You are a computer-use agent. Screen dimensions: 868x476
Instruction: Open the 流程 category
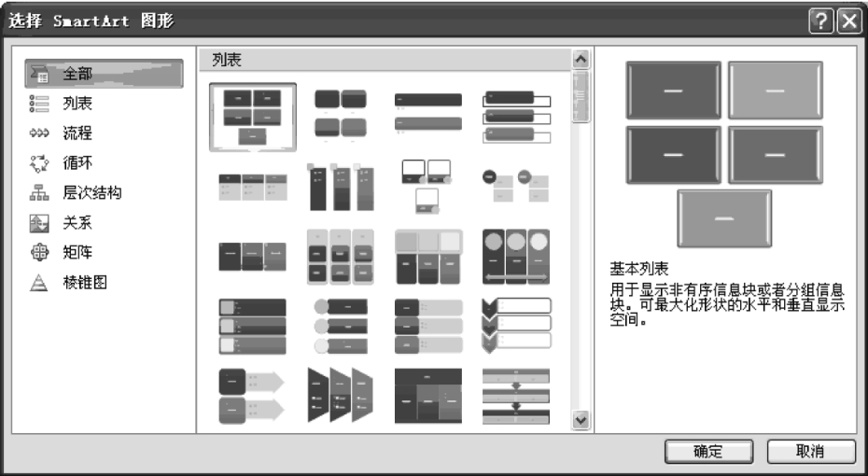click(77, 133)
